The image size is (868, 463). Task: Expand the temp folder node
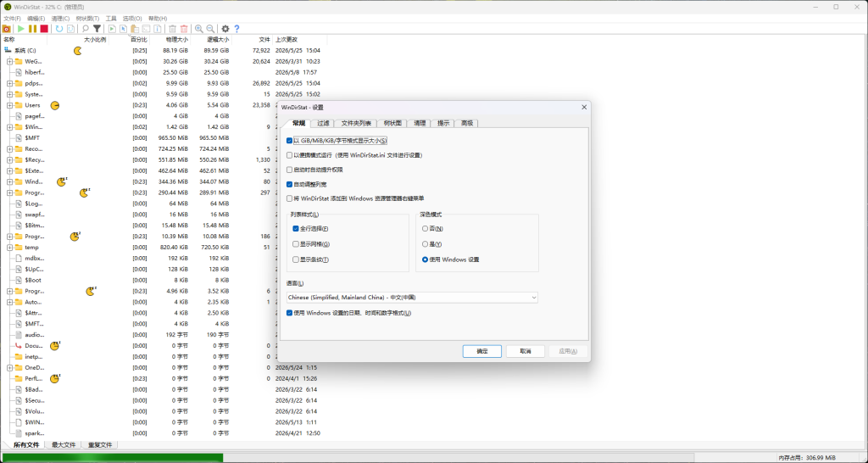(x=10, y=248)
